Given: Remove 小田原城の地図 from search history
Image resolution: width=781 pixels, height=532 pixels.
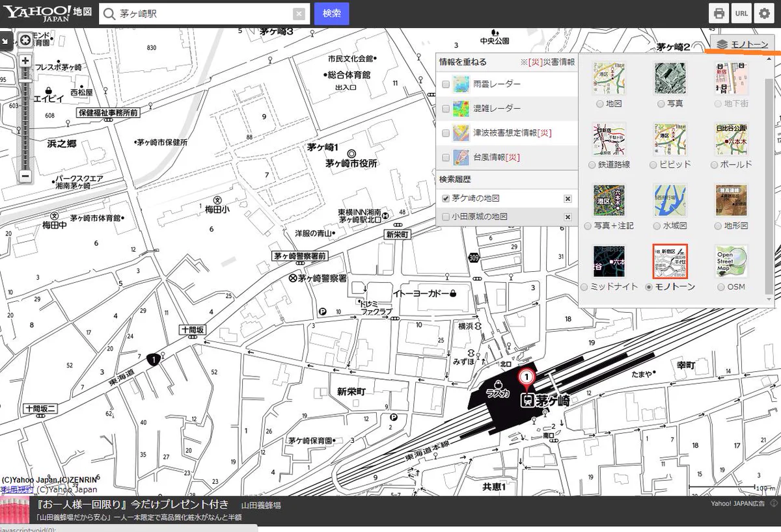Looking at the screenshot, I should point(568,217).
